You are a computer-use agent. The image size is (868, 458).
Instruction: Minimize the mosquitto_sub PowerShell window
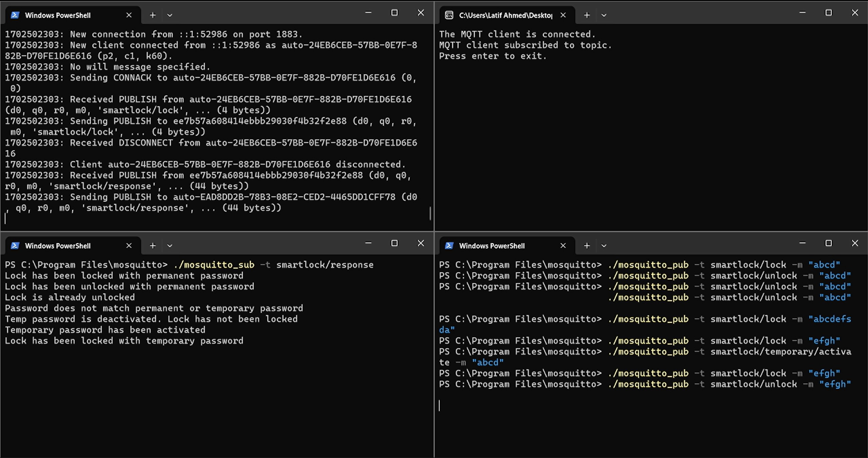[368, 243]
